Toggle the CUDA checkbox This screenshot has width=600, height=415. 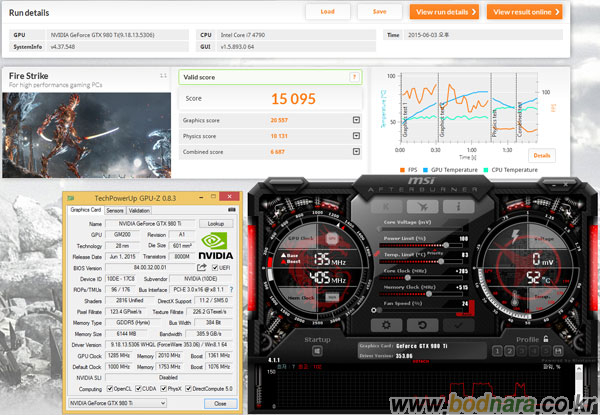(x=139, y=389)
